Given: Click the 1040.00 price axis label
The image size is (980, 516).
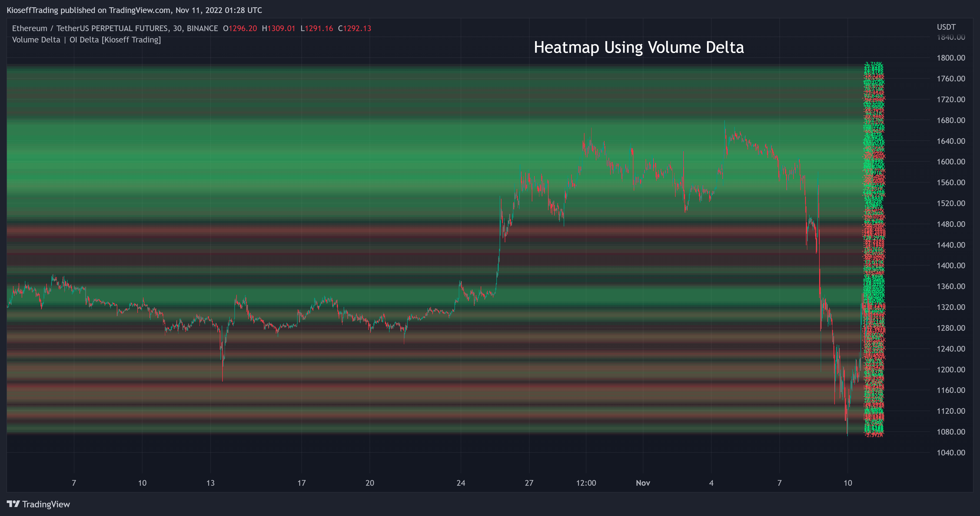Looking at the screenshot, I should point(951,453).
